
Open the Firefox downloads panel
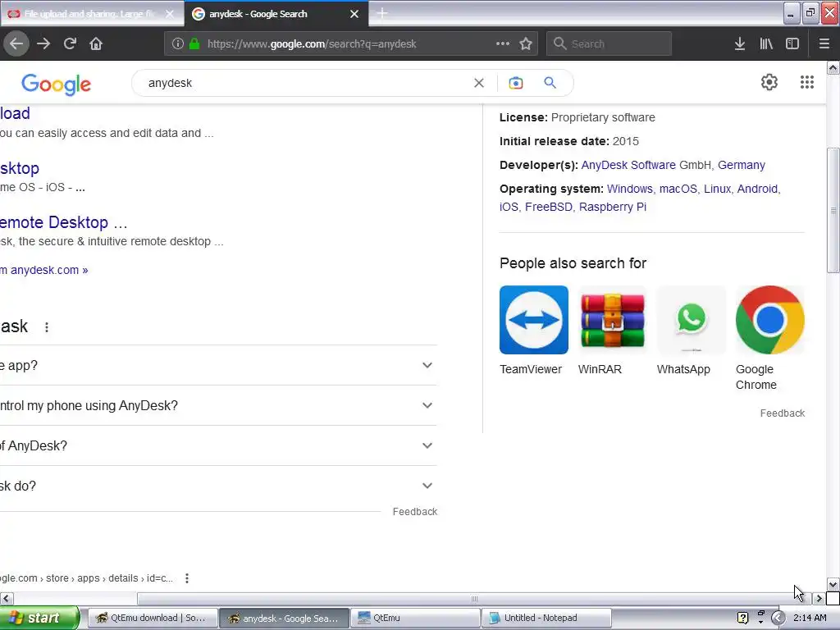(x=740, y=44)
